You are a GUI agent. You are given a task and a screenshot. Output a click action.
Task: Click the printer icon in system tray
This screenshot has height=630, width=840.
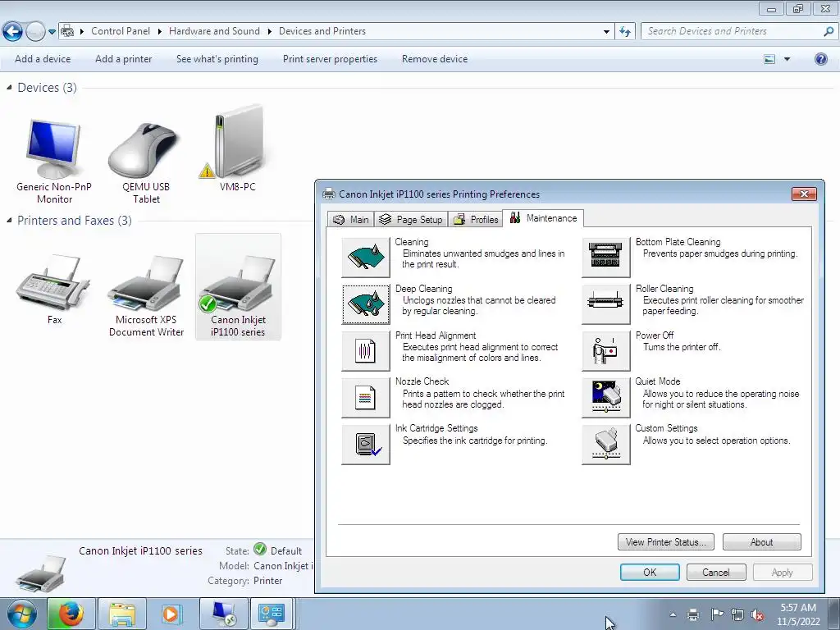(693, 614)
